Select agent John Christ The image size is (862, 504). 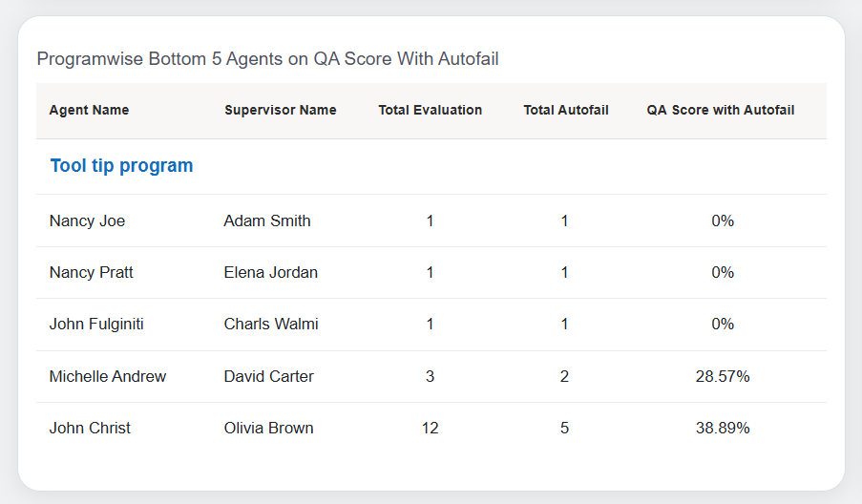click(x=90, y=428)
